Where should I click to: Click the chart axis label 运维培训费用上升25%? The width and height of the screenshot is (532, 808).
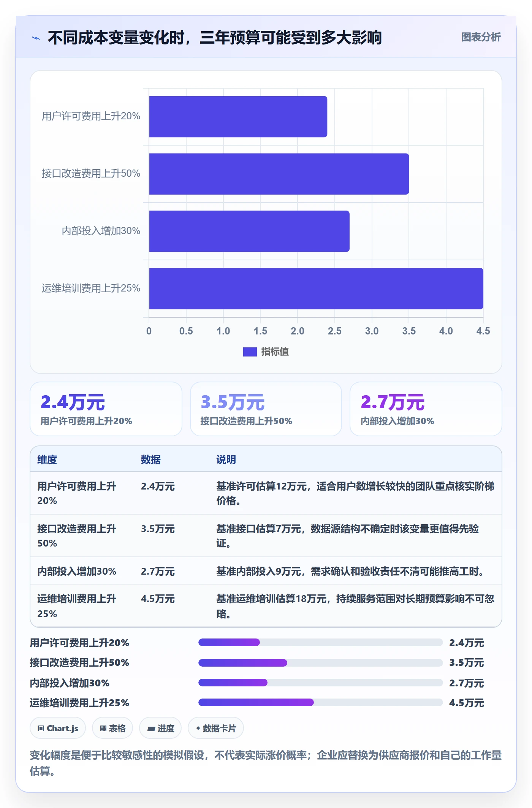coord(91,288)
